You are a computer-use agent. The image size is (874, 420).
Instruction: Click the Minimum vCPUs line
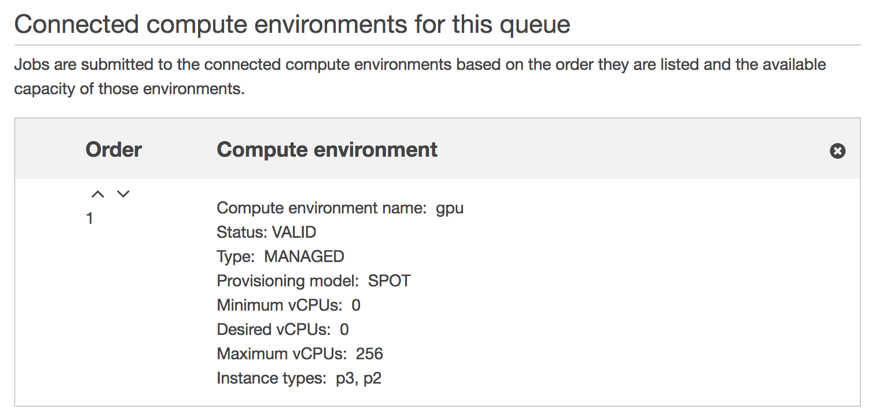click(288, 305)
